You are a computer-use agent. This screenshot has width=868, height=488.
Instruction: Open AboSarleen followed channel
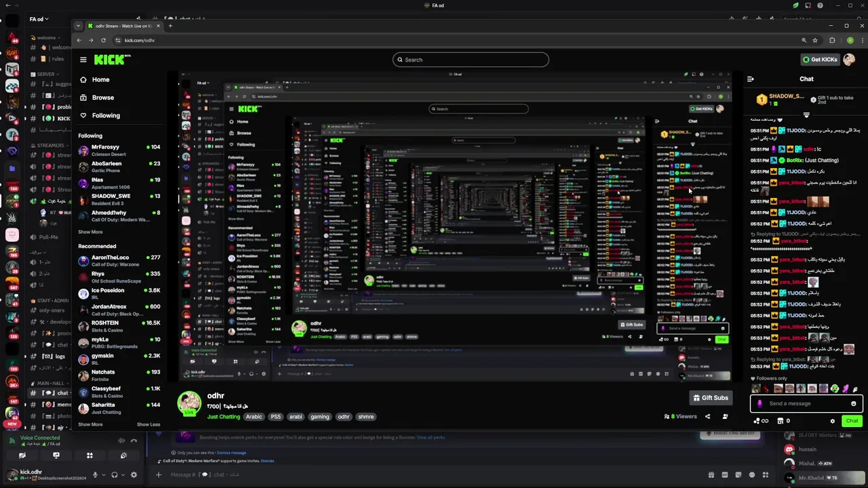(x=119, y=166)
